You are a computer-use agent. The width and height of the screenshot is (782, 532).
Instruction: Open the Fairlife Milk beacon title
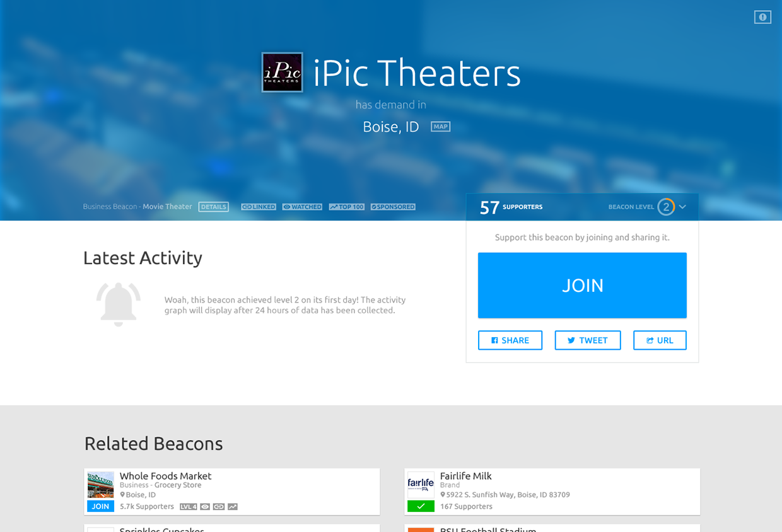[465, 476]
